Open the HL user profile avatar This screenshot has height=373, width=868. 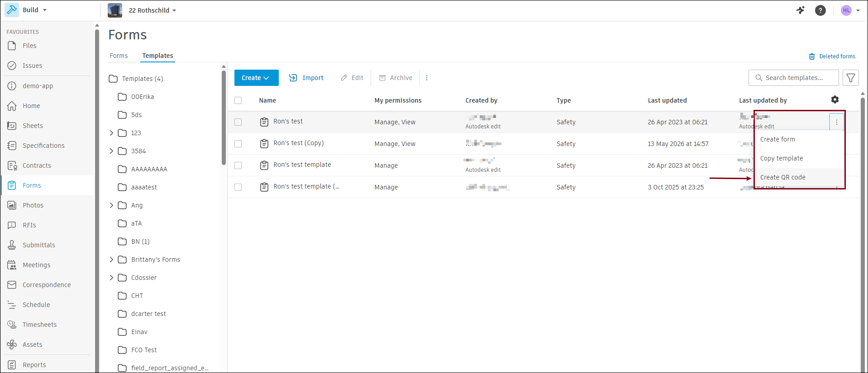(846, 10)
